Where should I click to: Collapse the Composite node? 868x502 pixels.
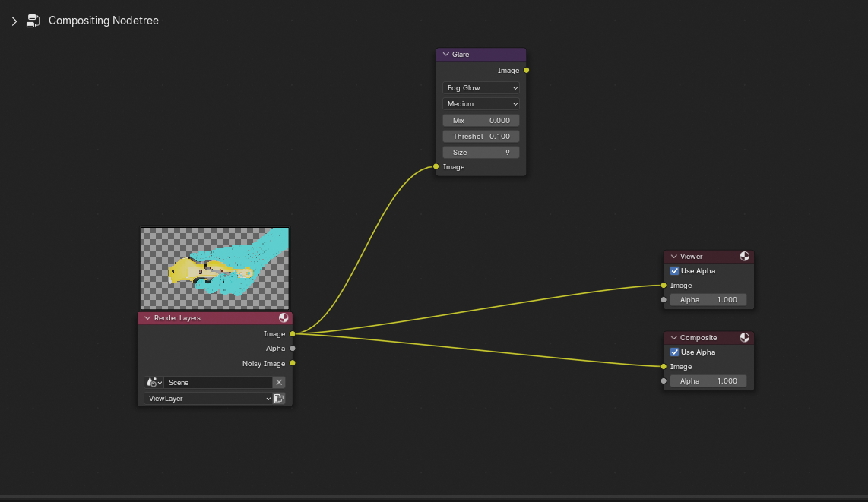(673, 338)
